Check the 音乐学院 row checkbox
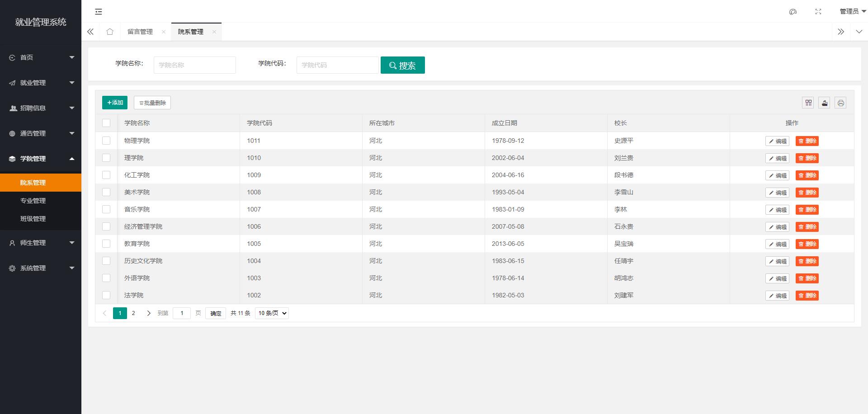The width and height of the screenshot is (868, 414). tap(106, 209)
